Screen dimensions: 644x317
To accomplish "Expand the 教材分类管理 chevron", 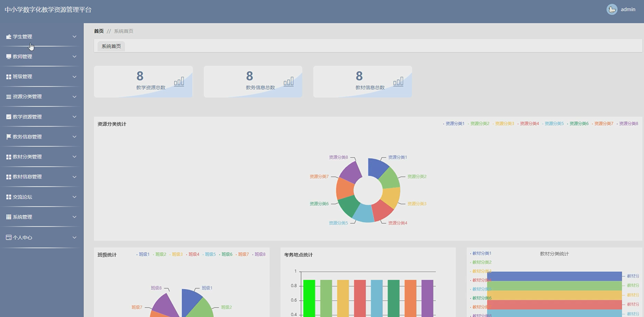I will tap(74, 157).
